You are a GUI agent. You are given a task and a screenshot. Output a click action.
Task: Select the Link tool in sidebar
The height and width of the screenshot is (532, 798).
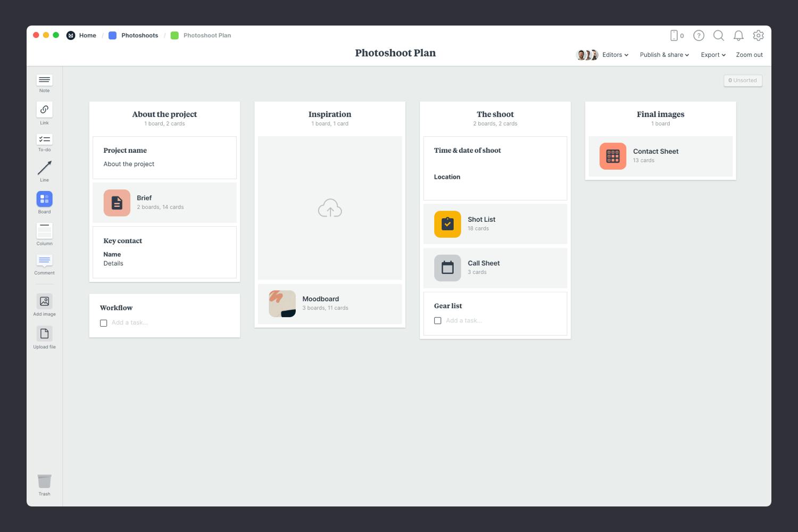(44, 110)
